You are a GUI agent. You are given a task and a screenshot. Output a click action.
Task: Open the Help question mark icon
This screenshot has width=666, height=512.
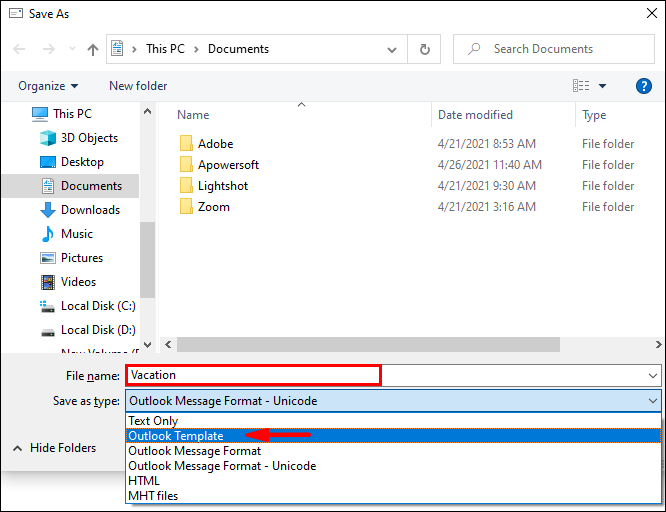(x=644, y=86)
